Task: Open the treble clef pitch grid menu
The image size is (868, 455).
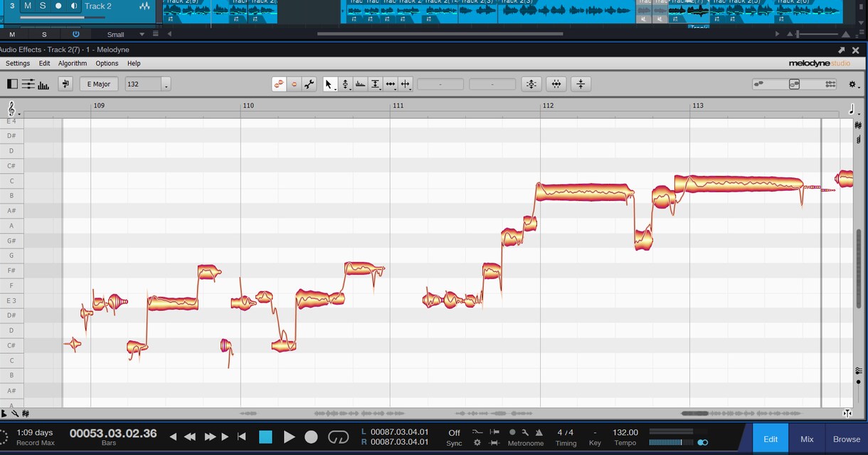Action: click(12, 109)
